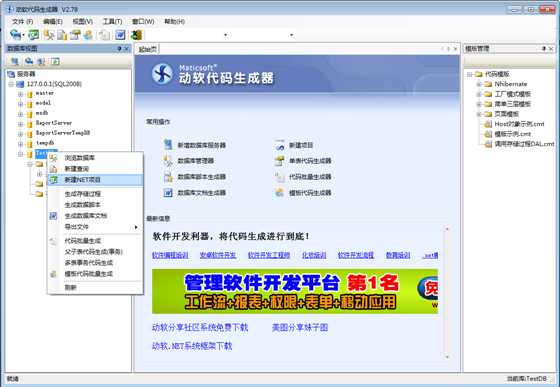This screenshot has width=560, height=387.
Task: Open the 文件(F) menu
Action: pos(22,22)
